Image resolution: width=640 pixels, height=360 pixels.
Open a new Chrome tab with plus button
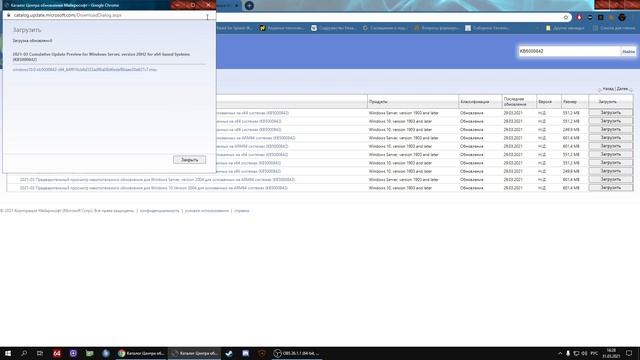(249, 6)
